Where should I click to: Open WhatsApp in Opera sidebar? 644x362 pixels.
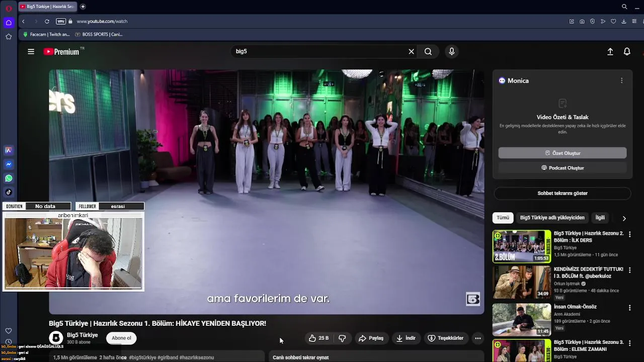click(x=9, y=178)
